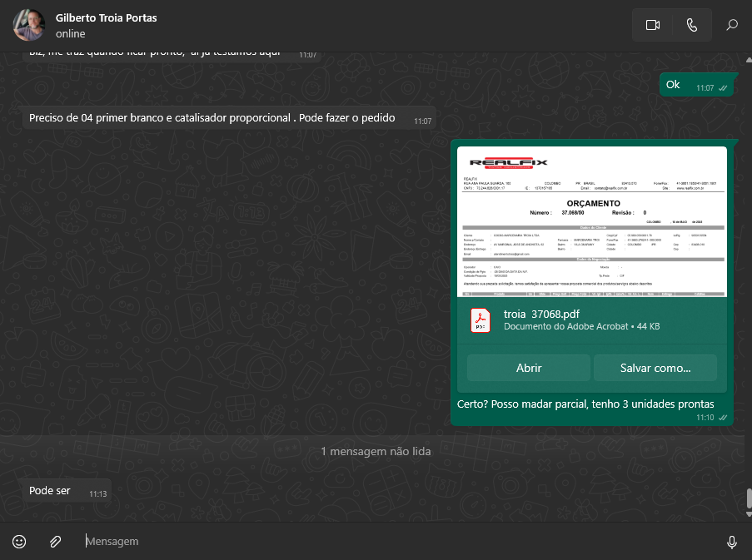Start a voice call using phone icon
Screen dimensions: 752x560
pos(692,25)
